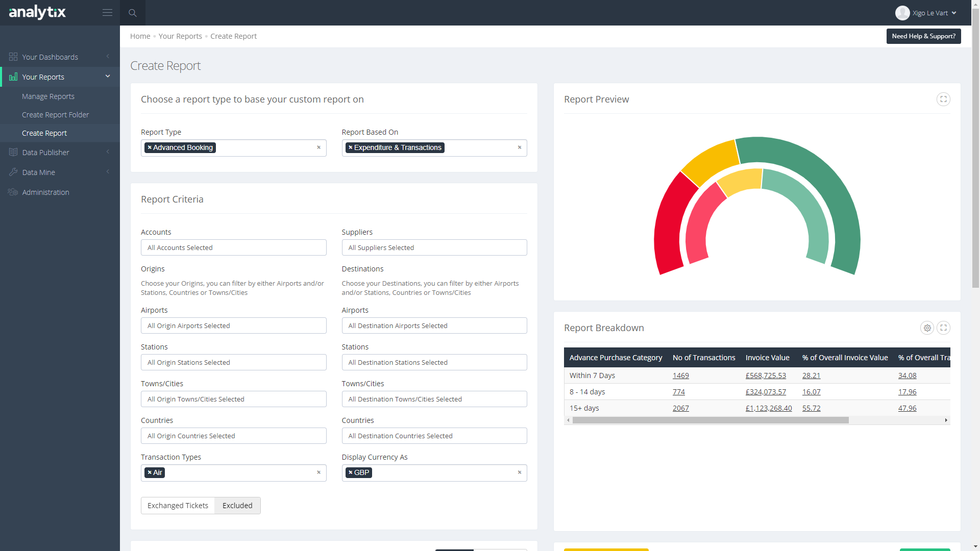980x551 pixels.
Task: Remove Air transaction type tag
Action: [150, 472]
